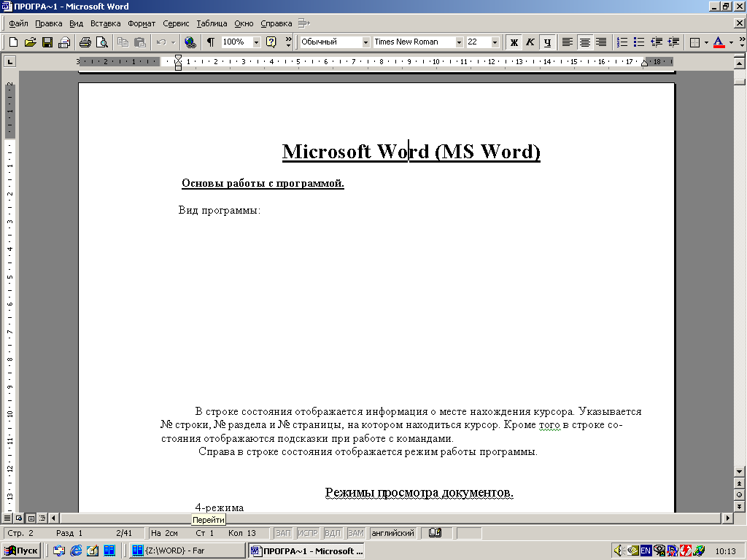The width and height of the screenshot is (747, 560).
Task: Switch to {Z:\WORD} - Far taskbar button
Action: coord(187,551)
